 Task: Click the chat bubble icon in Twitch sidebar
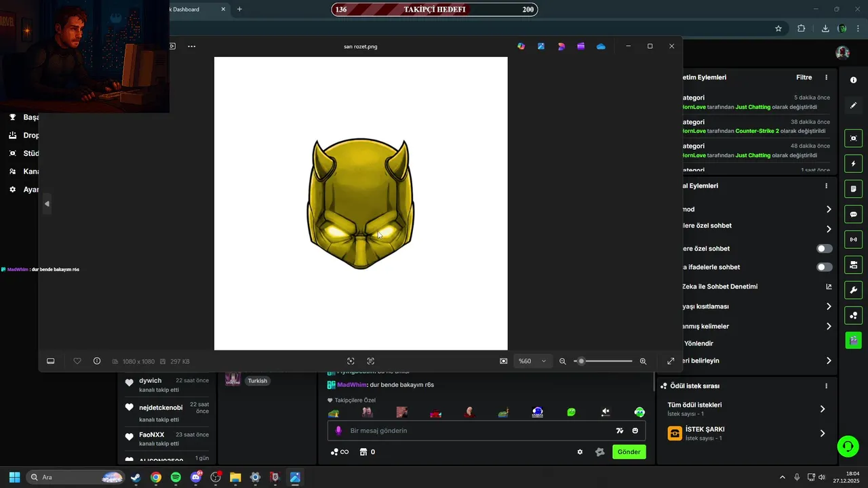click(853, 214)
